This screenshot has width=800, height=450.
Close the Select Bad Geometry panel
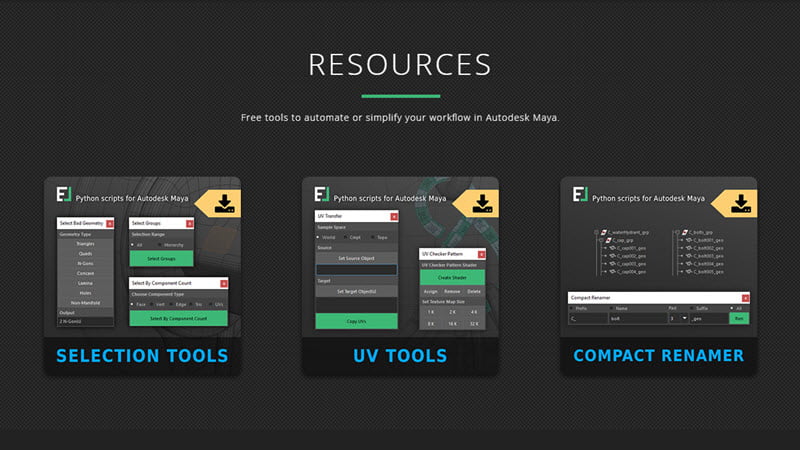(110, 222)
